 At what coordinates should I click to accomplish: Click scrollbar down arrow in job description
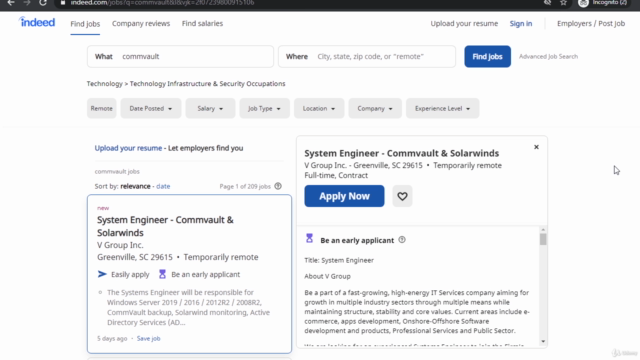click(543, 341)
